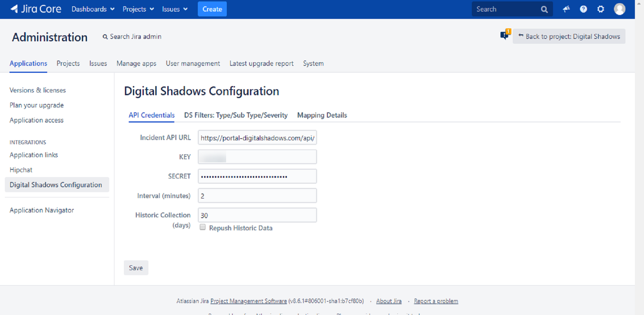Open the Help question mark menu
The width and height of the screenshot is (644, 315).
coord(583,9)
